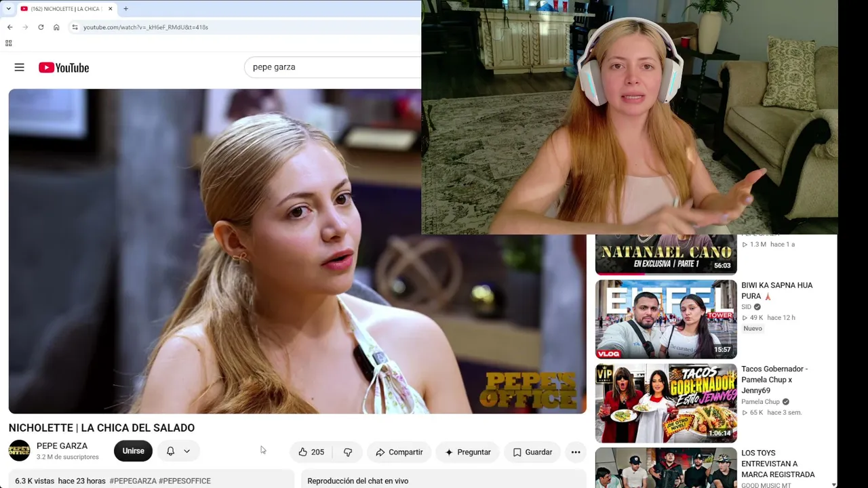Open the YouTube hamburger guide menu
Viewport: 868px width, 488px height.
coord(19,67)
